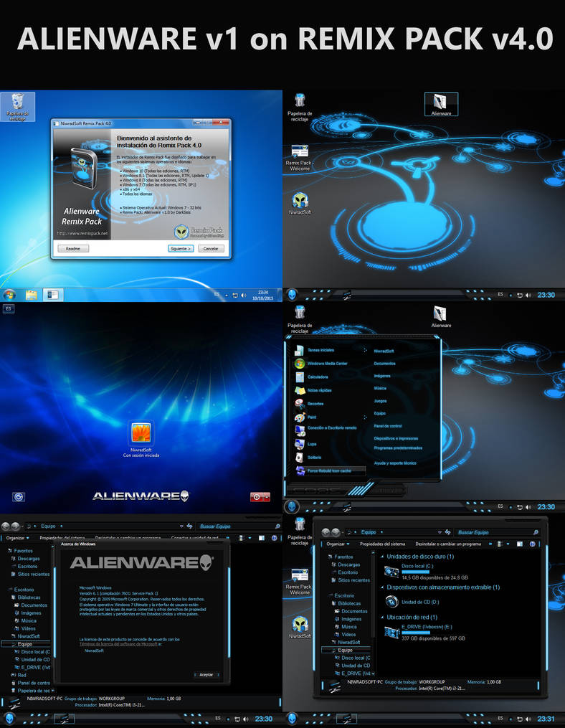
Task: Click the Ease of Access button on login screen
Action: 19,497
